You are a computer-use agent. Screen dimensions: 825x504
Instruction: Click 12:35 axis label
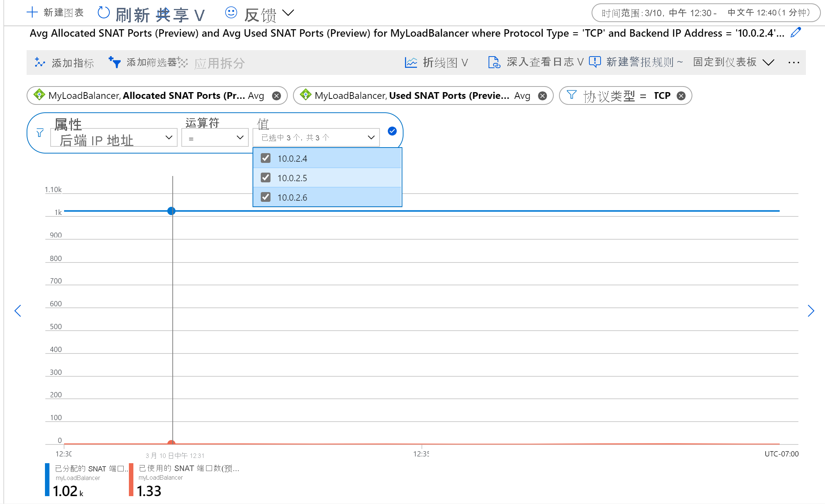421,454
